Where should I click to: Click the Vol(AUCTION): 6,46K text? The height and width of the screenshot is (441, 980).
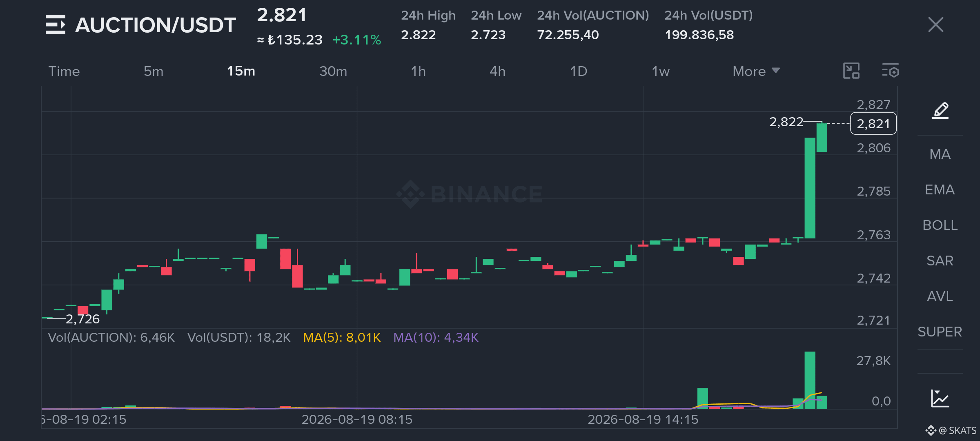(111, 338)
